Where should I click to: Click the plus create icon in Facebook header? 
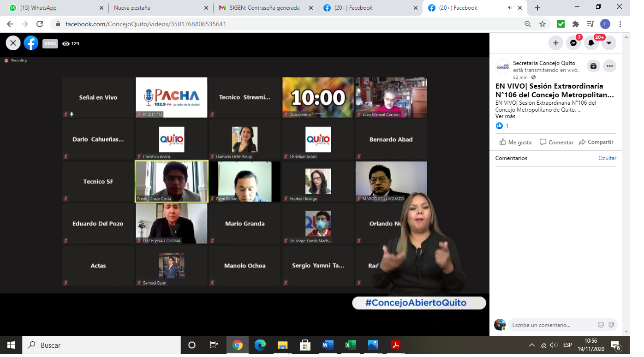point(556,43)
